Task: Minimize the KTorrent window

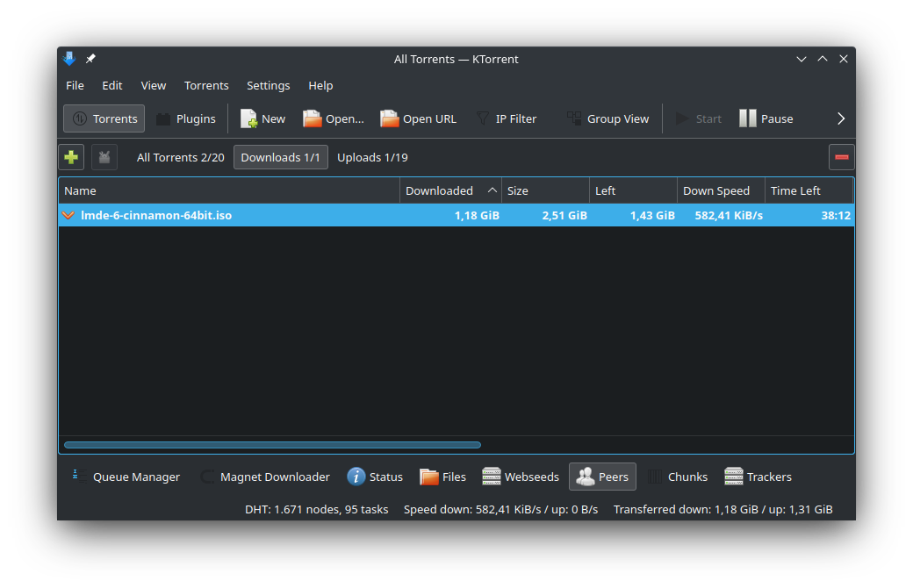Action: 802,59
